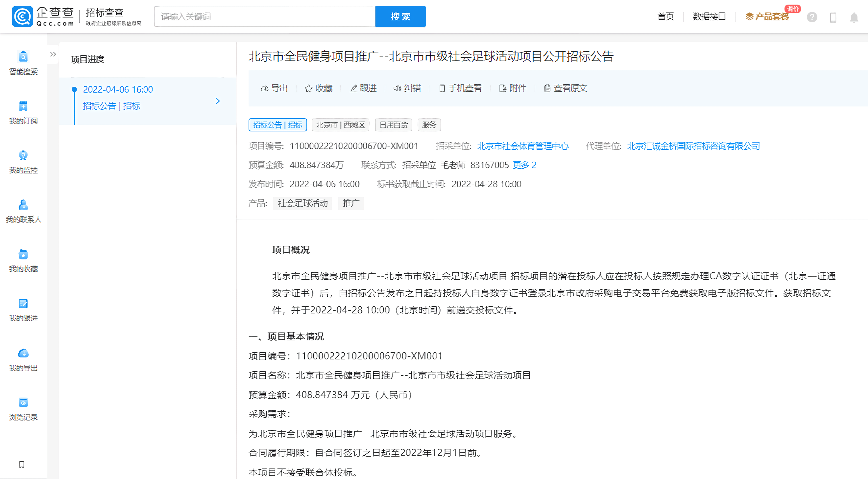Image resolution: width=868 pixels, height=479 pixels.
Task: Expand the sidebar with double chevron
Action: (53, 54)
